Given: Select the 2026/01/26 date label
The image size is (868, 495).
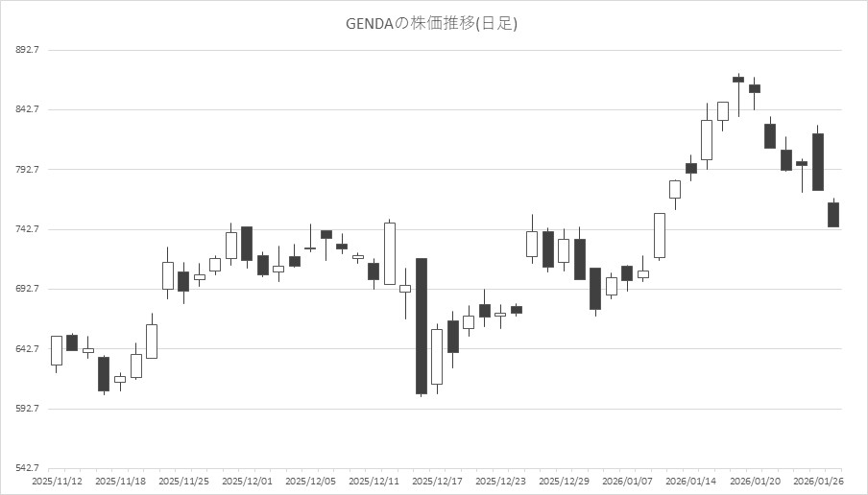Looking at the screenshot, I should 817,481.
